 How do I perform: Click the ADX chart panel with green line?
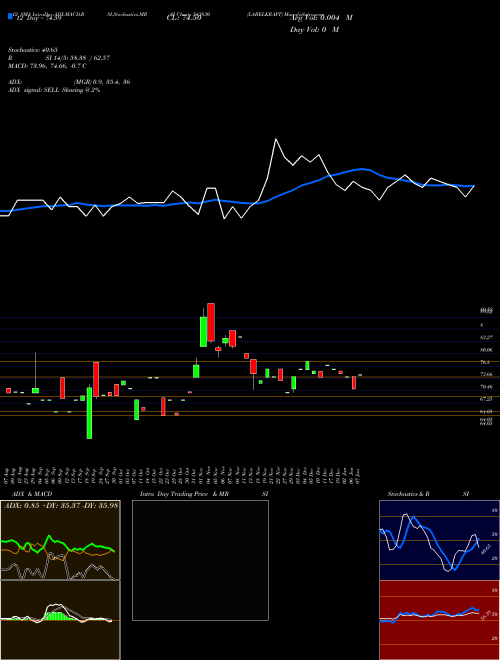[x=60, y=540]
